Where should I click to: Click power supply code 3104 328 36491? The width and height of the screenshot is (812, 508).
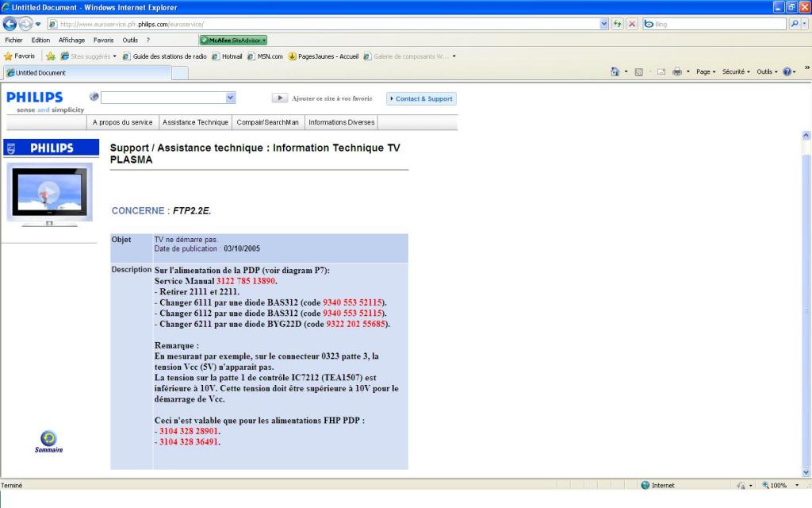pos(189,442)
